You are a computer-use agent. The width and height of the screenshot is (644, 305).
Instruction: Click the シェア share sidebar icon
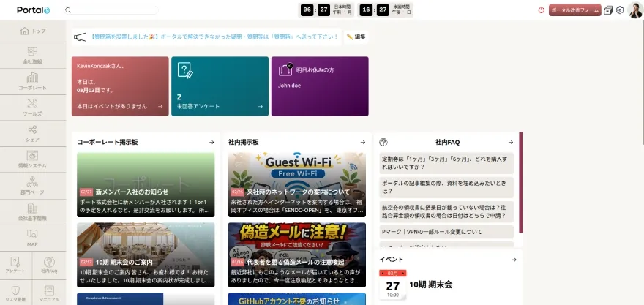point(32,133)
